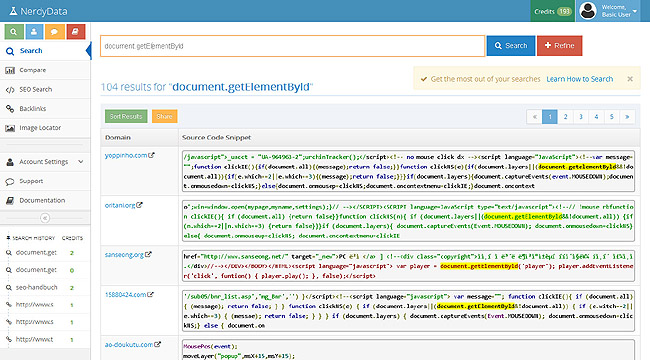Click the Source Code Snippet column header
This screenshot has height=360, width=650.
[x=216, y=137]
